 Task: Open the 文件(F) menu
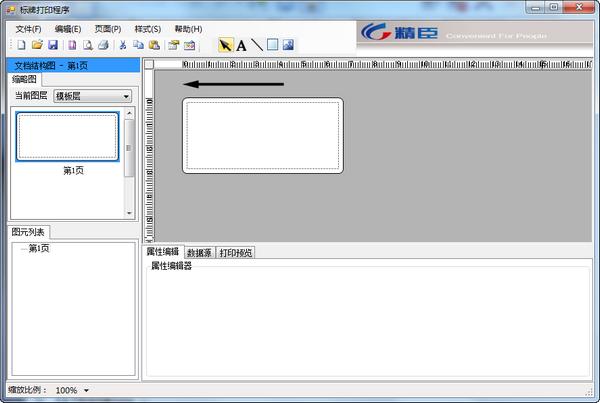[29, 29]
